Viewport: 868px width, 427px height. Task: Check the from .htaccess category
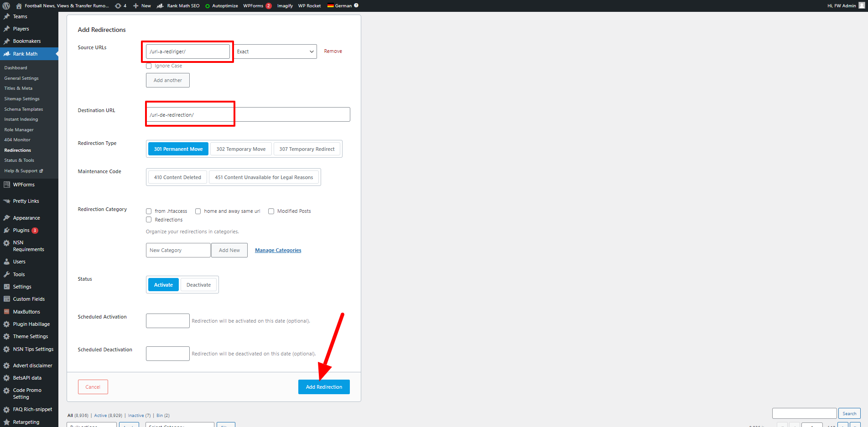pyautogui.click(x=149, y=211)
